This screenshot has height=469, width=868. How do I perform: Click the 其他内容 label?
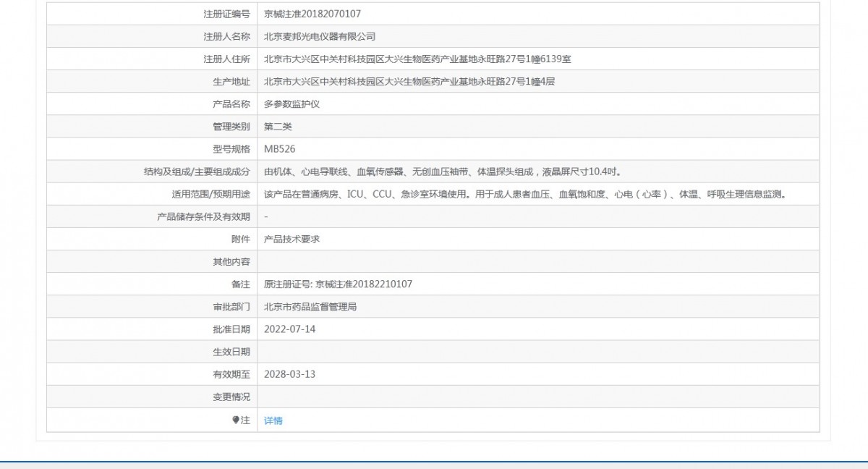click(x=231, y=262)
